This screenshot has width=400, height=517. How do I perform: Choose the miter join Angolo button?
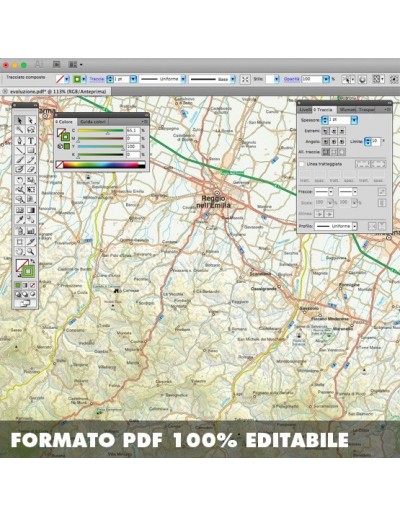pos(325,142)
